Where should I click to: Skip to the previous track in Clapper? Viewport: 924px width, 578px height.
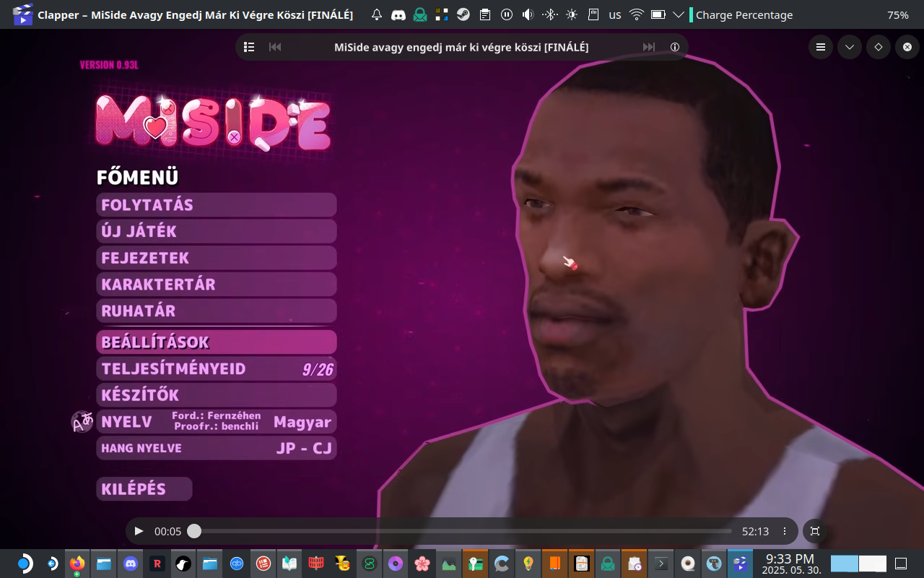point(275,47)
